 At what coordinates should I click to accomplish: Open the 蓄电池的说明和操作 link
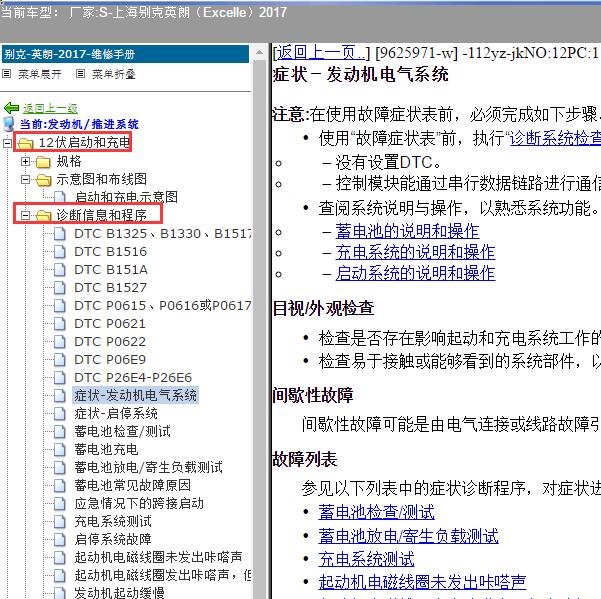pyautogui.click(x=407, y=231)
